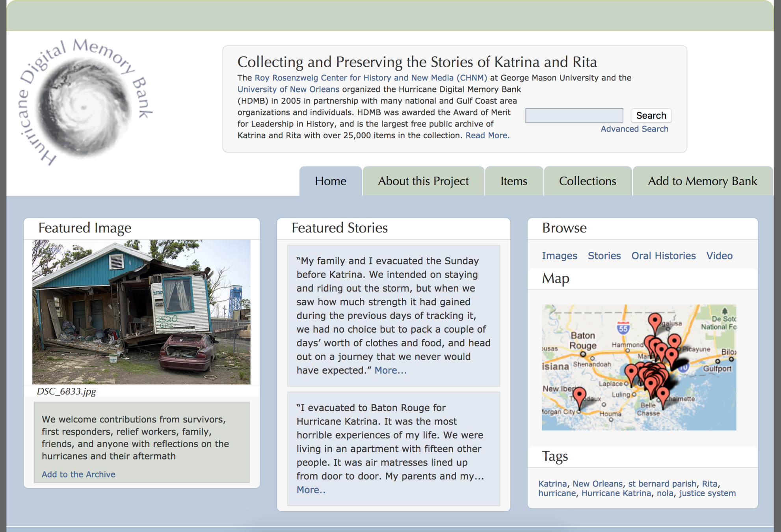The image size is (781, 532).
Task: Click the map pin near Picayune
Action: 675,341
